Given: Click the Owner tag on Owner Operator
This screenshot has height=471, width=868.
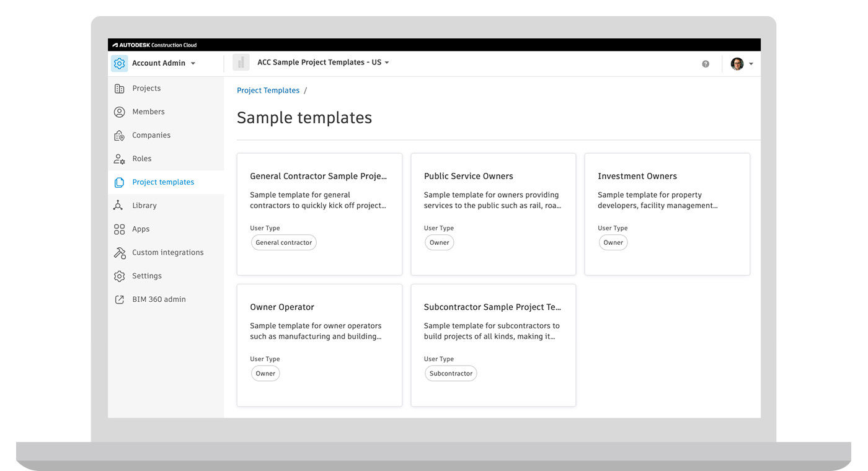Looking at the screenshot, I should tap(265, 374).
